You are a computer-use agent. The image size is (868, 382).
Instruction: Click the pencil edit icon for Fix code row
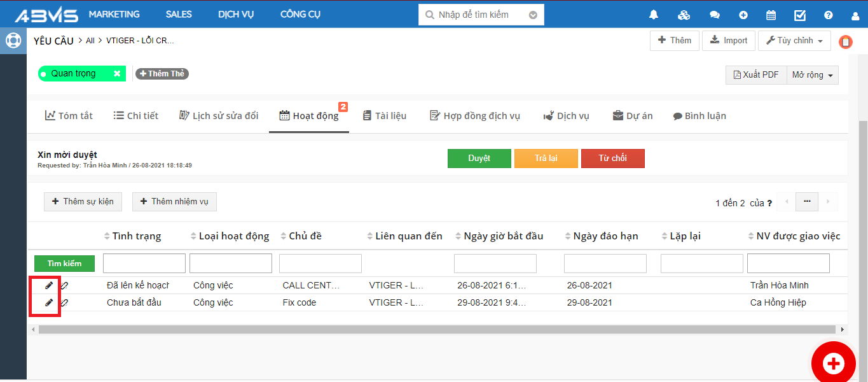[x=49, y=302]
